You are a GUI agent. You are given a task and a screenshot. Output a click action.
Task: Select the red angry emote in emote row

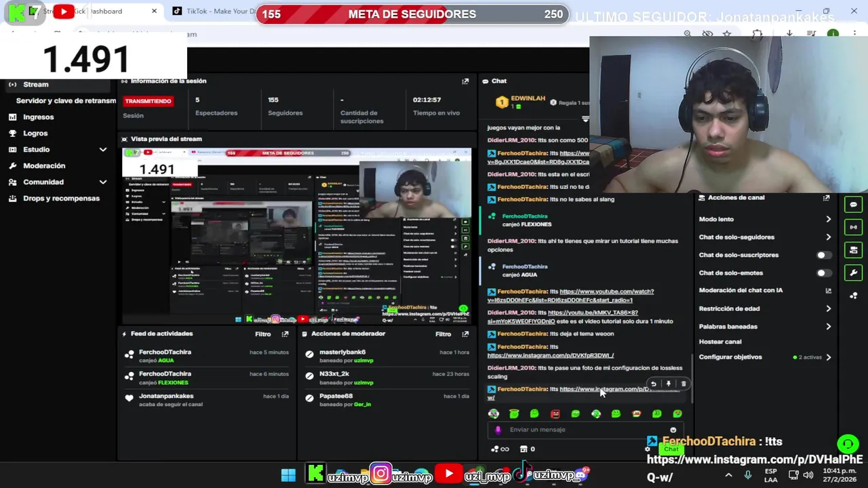(x=555, y=414)
